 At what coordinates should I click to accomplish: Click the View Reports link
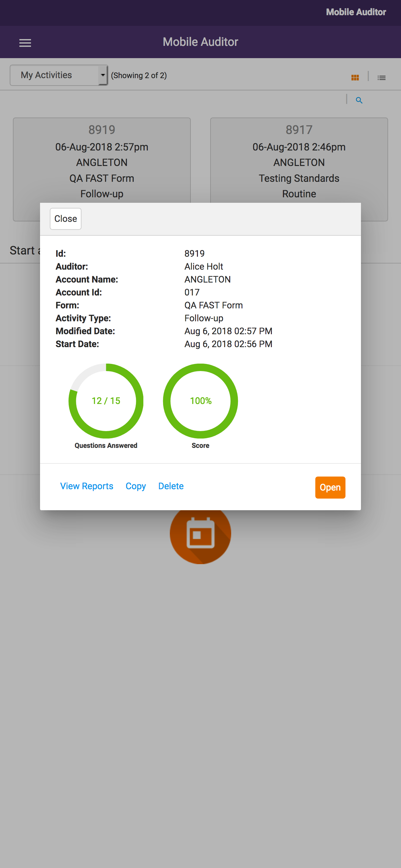(x=87, y=486)
